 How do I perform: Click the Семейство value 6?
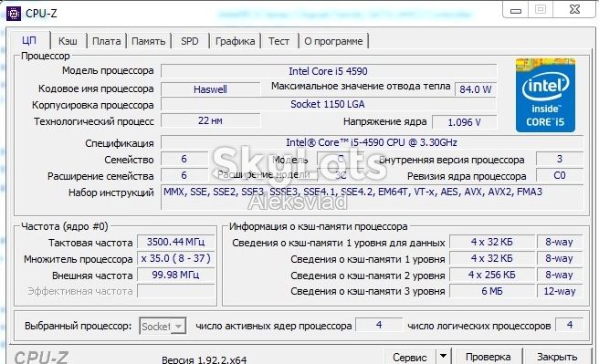point(184,159)
